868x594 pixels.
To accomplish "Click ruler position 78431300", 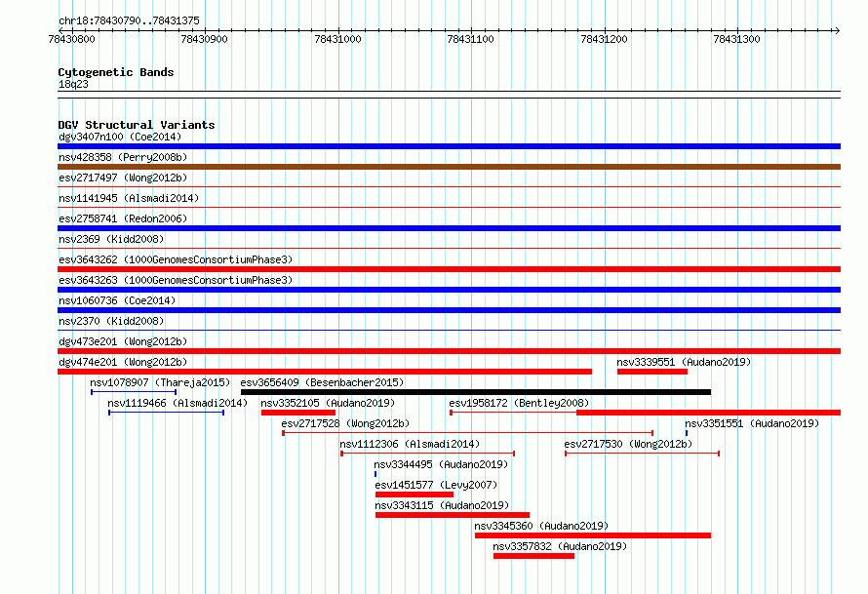I will [x=736, y=39].
